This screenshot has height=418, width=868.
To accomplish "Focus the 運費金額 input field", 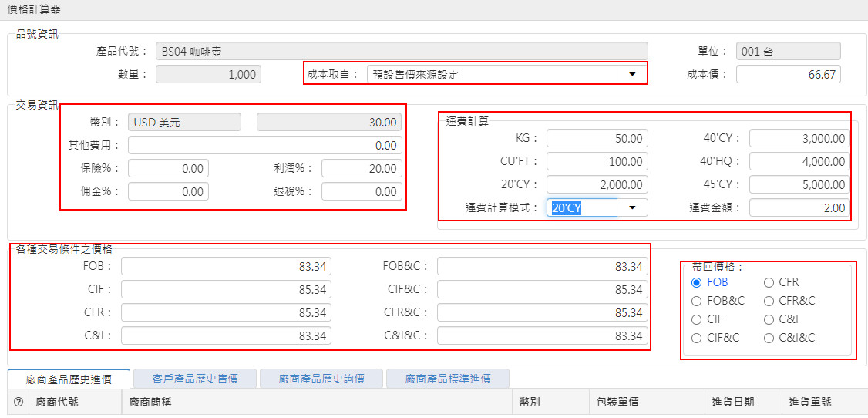I will (799, 207).
